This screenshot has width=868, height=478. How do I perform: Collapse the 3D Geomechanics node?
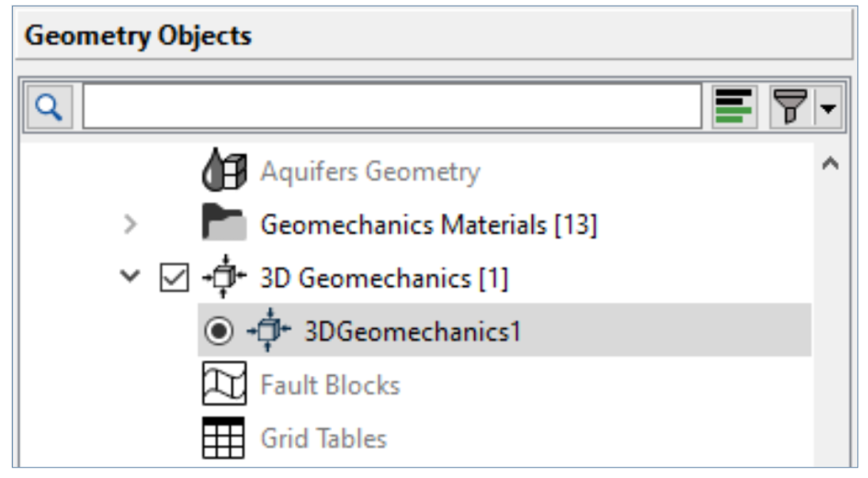[129, 278]
